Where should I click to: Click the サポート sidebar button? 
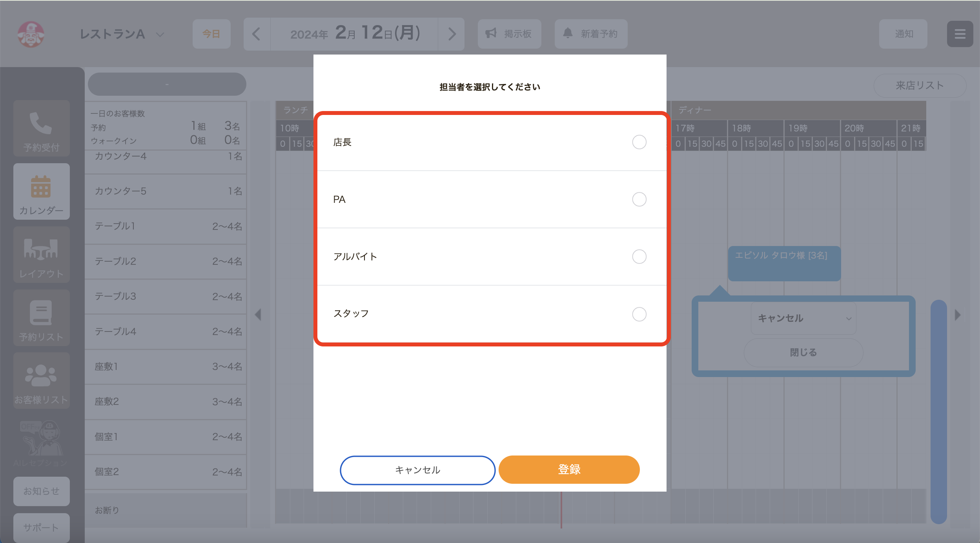tap(42, 528)
